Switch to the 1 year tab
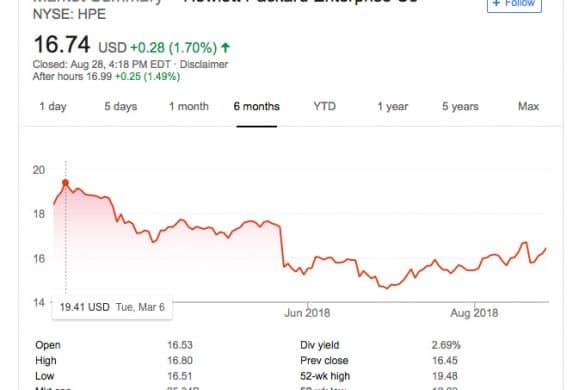 [x=392, y=106]
